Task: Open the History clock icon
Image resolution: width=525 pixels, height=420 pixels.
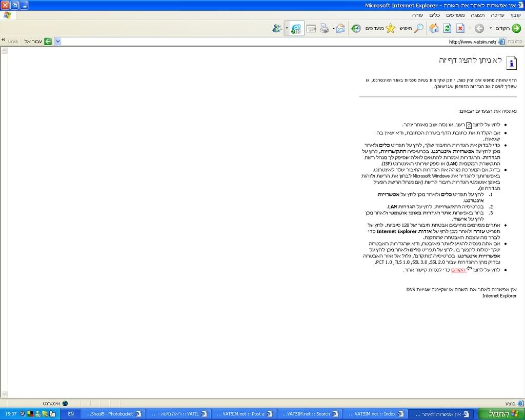Action: [355, 28]
